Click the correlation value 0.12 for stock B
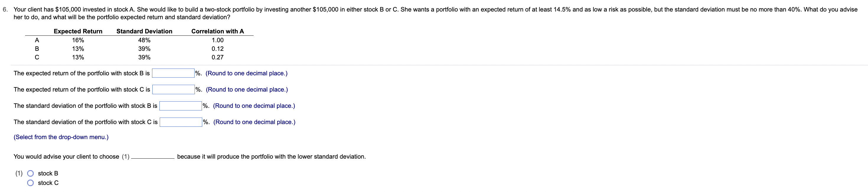The image size is (868, 192). 216,49
